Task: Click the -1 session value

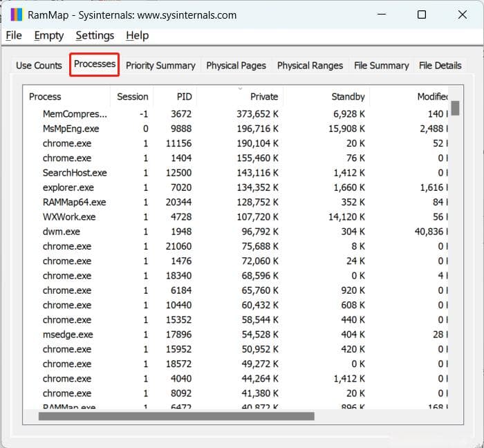Action: pos(144,114)
